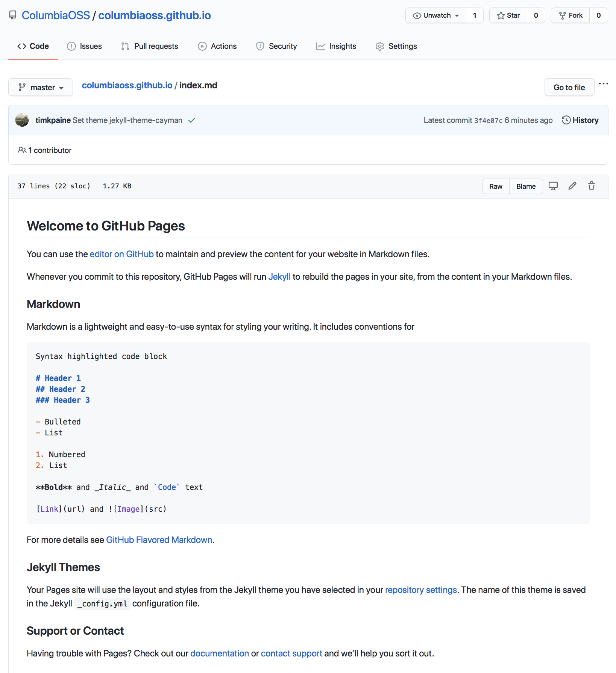The image size is (616, 673).
Task: Click the ColumbiaOSS organization link
Action: point(56,15)
